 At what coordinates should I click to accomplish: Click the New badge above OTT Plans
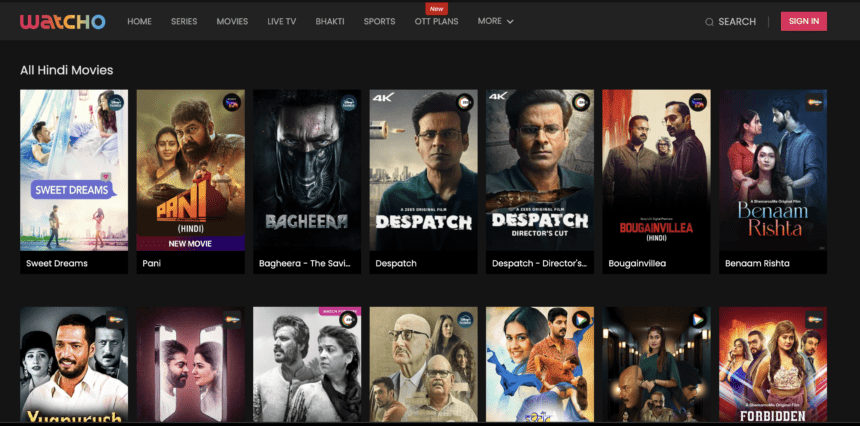pyautogui.click(x=437, y=9)
